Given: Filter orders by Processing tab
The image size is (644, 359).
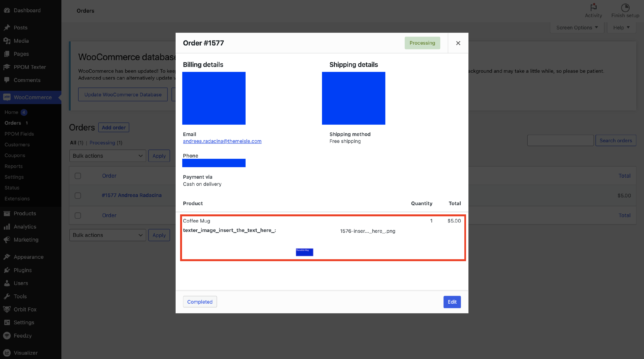Looking at the screenshot, I should click(x=102, y=143).
